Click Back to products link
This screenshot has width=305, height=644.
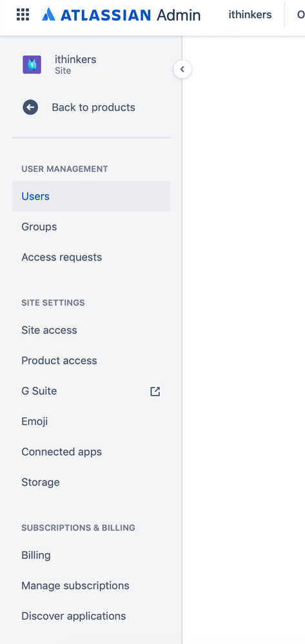(x=93, y=108)
